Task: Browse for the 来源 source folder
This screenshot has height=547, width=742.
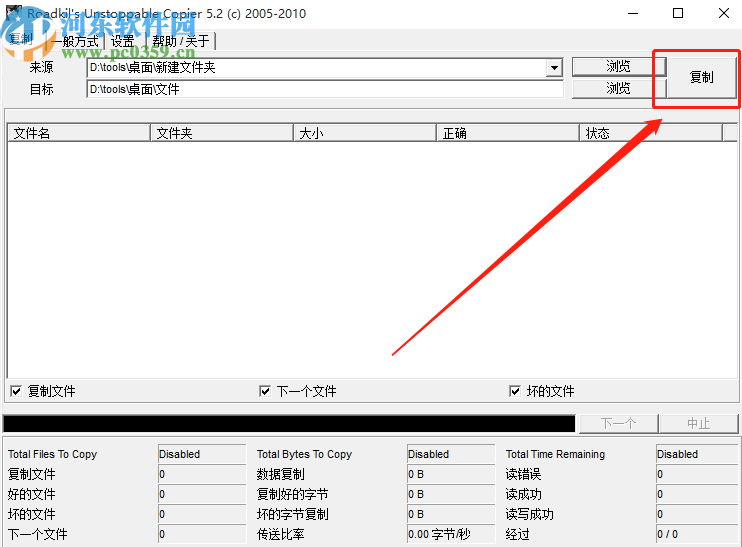Action: click(618, 66)
